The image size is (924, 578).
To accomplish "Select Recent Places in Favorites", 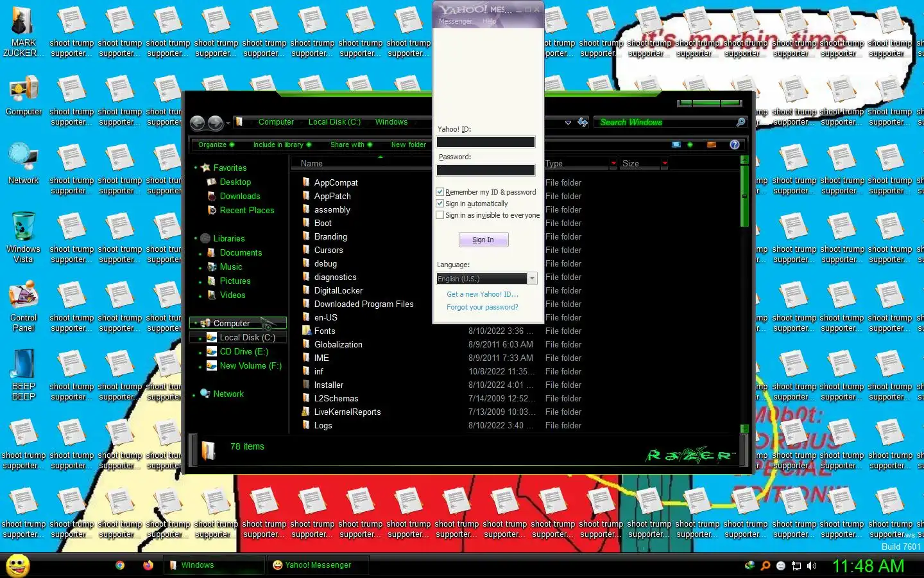I will (247, 210).
